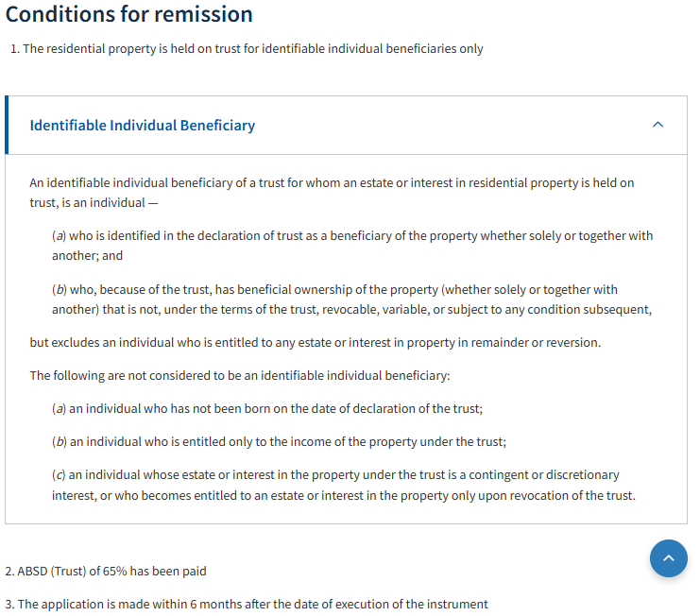
Task: Click condition 2 about ABSD (Trust) paid
Action: 105,571
